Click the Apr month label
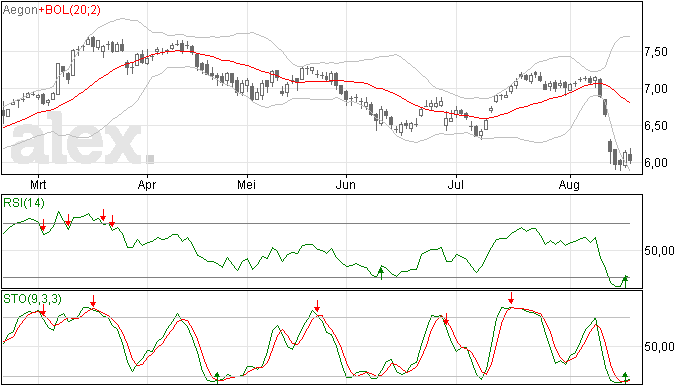Image resolution: width=690 pixels, height=387 pixels. tap(147, 185)
